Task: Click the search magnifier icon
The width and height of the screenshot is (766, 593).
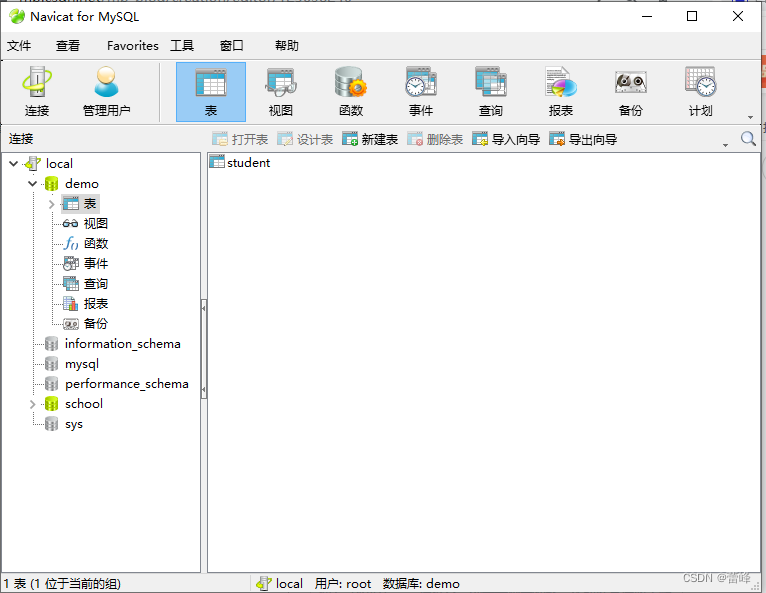Action: tap(747, 139)
